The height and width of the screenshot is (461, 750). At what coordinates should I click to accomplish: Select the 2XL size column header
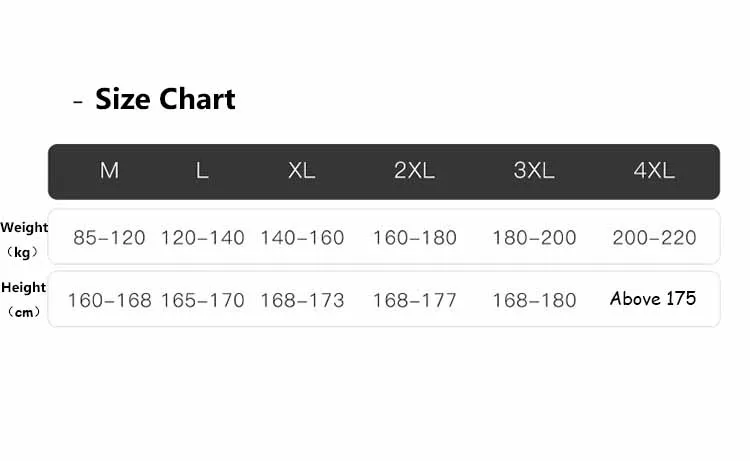414,171
